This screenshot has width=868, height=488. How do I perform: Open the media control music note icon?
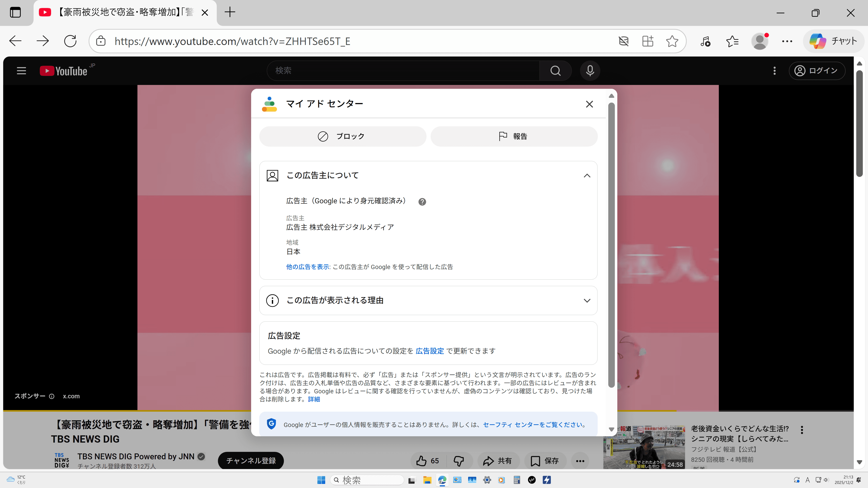click(705, 41)
